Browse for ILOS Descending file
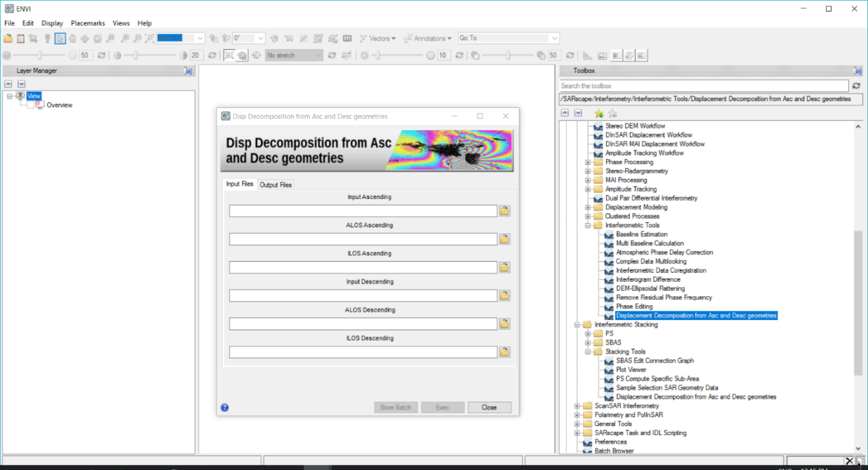 tap(505, 352)
